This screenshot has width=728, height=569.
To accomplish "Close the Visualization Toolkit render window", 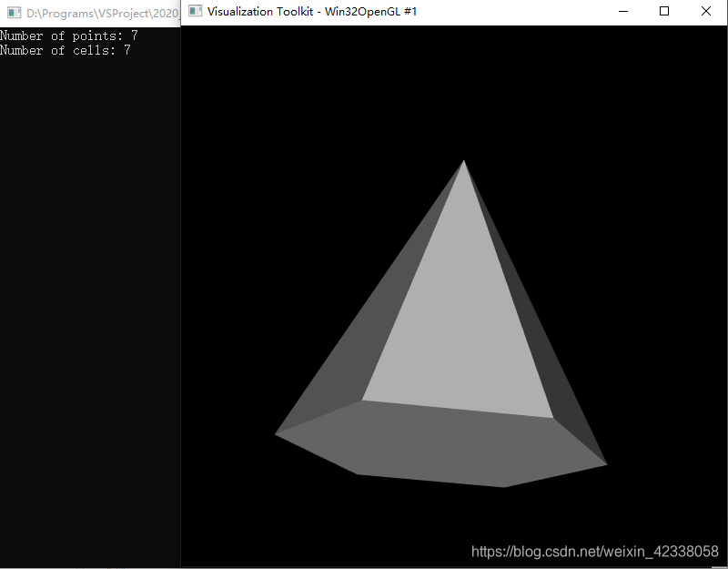I will click(x=706, y=11).
